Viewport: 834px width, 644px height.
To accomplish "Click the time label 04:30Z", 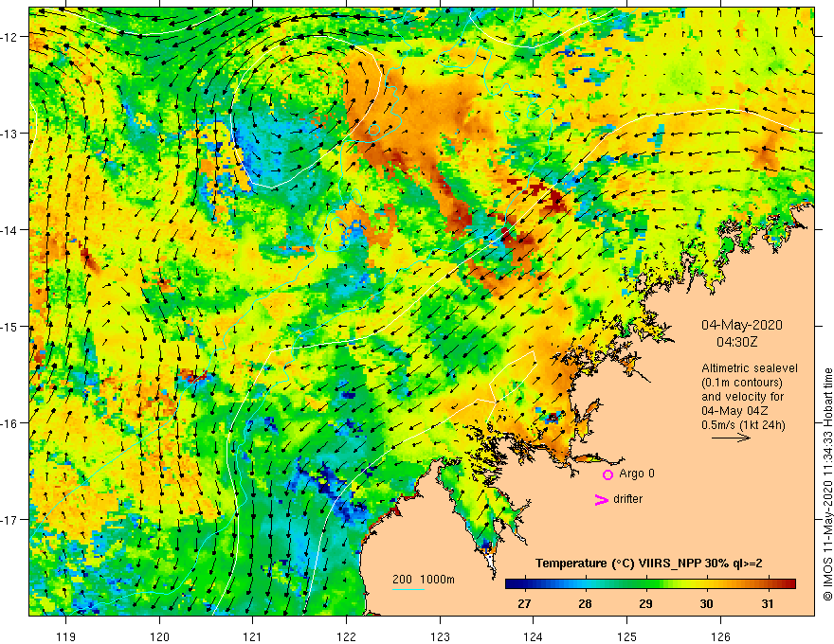I will click(736, 342).
